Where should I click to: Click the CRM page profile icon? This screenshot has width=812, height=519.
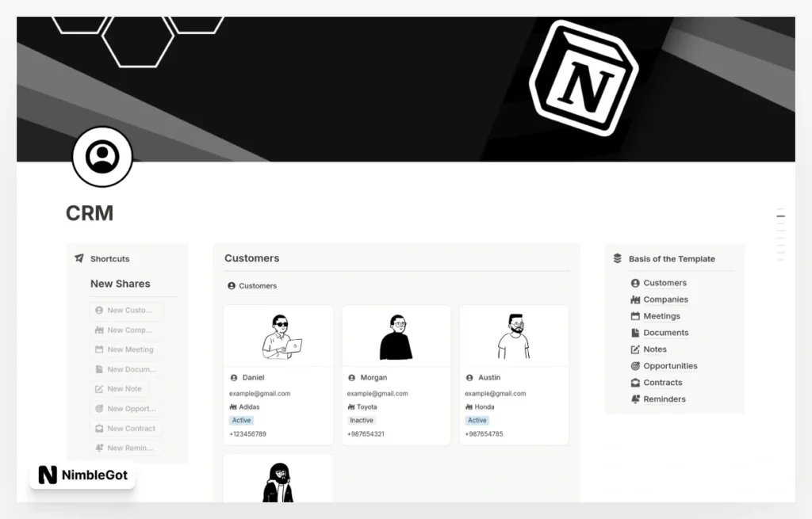(x=102, y=157)
